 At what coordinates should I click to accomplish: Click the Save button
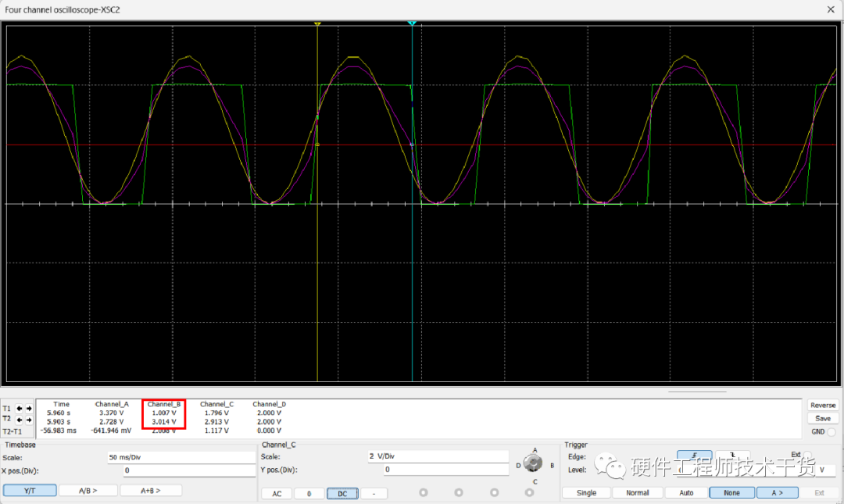tap(823, 418)
